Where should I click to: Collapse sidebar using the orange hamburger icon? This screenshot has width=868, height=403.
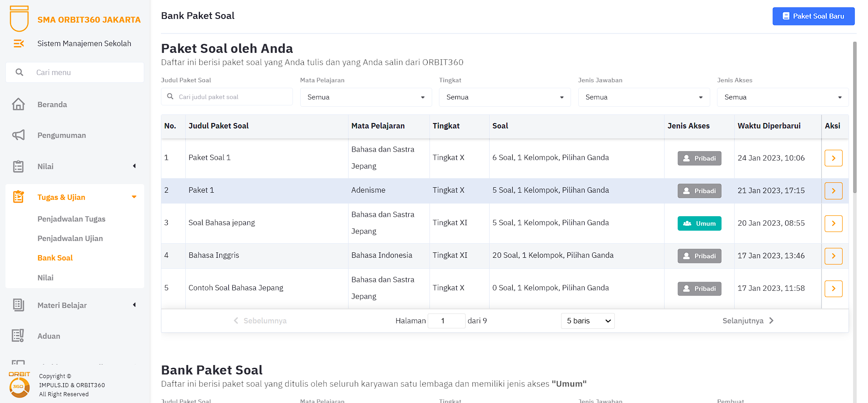(19, 43)
